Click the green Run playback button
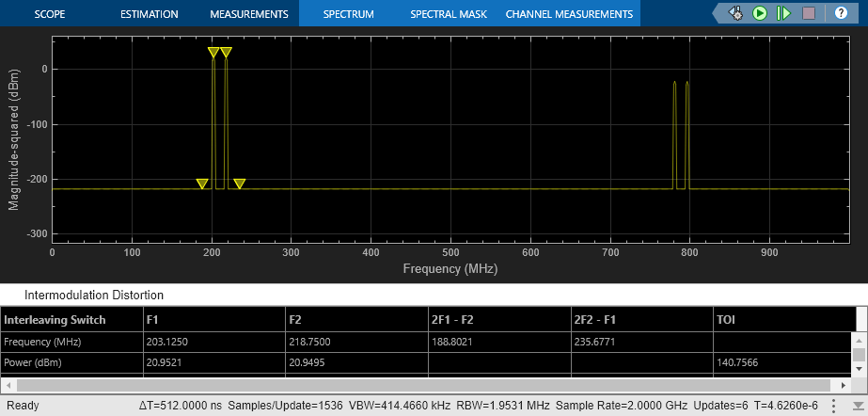The image size is (868, 416). coord(760,13)
